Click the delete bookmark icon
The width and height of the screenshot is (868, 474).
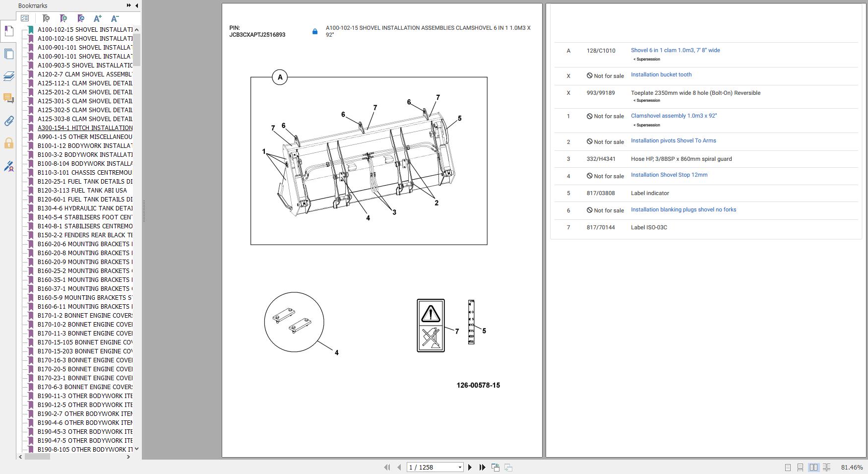click(x=46, y=18)
